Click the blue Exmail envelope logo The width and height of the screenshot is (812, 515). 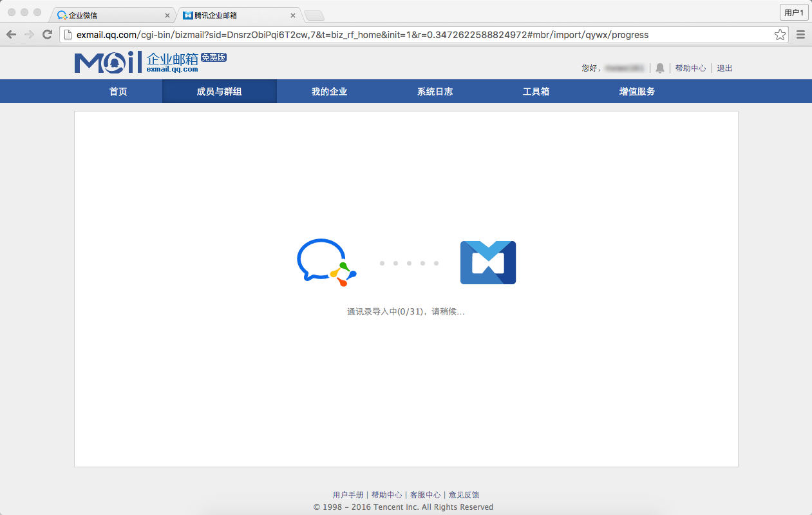point(487,262)
